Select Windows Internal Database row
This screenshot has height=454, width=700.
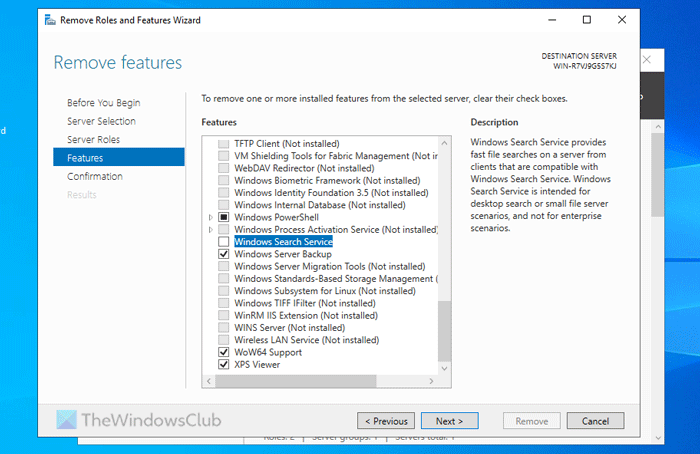click(x=320, y=205)
